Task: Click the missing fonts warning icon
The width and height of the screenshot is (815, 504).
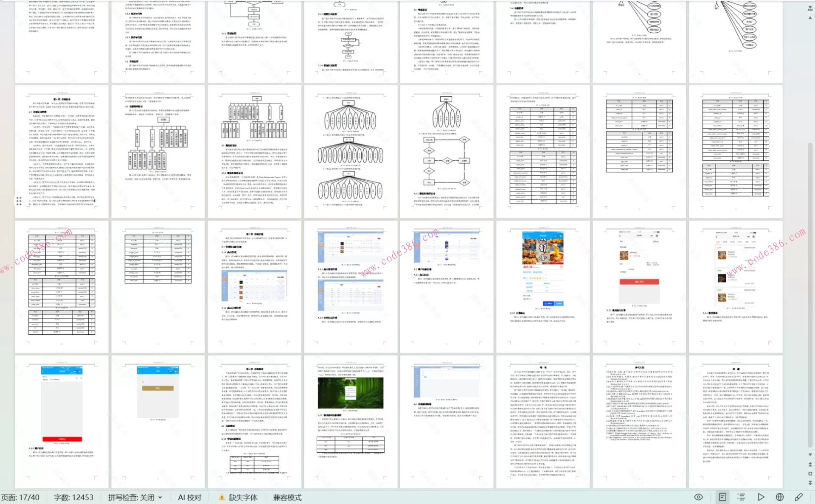Action: click(222, 497)
